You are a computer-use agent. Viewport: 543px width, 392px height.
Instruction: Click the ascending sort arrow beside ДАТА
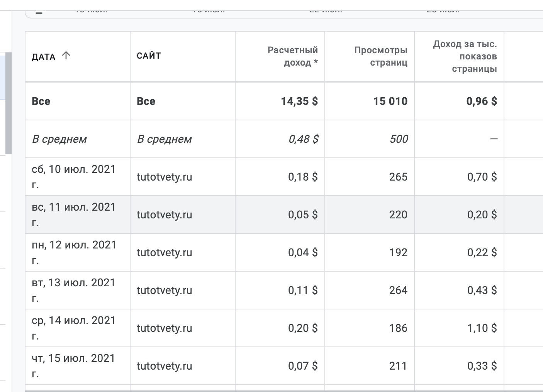point(66,56)
